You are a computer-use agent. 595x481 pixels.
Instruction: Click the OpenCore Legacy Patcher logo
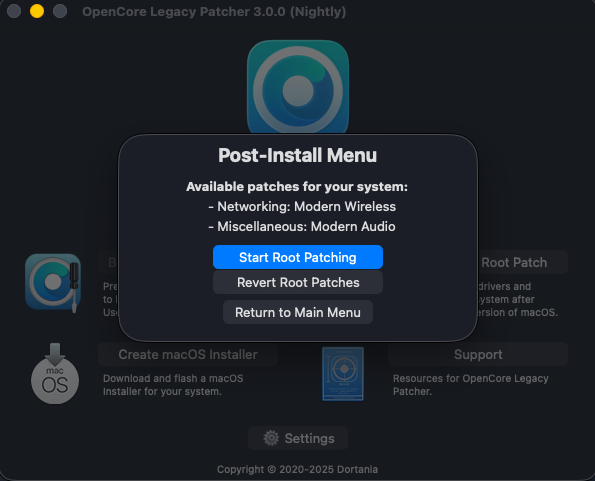[298, 88]
